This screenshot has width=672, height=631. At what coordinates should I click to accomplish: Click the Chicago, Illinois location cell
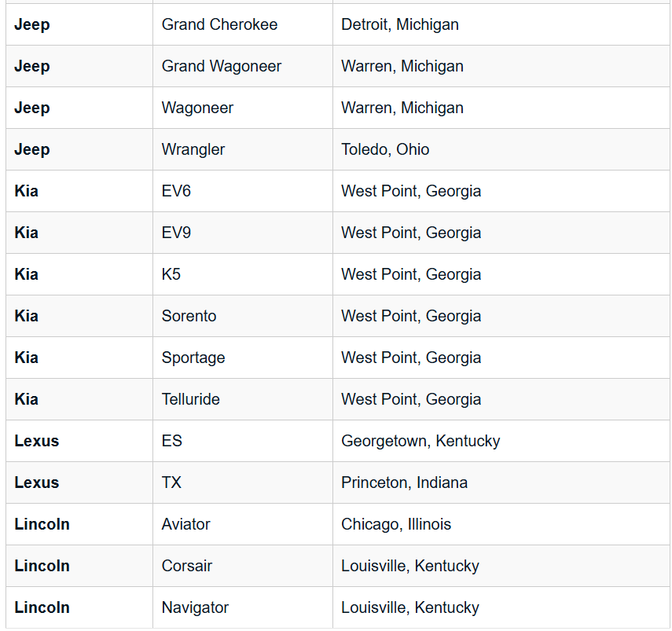tap(396, 524)
